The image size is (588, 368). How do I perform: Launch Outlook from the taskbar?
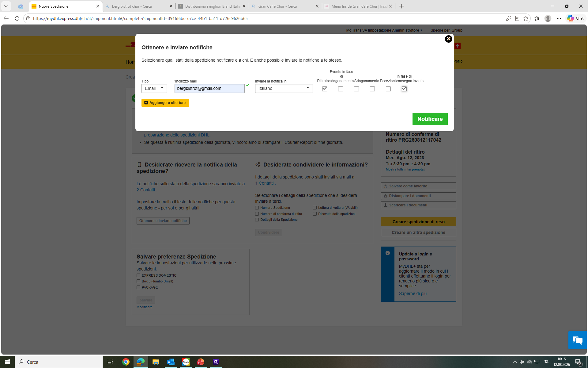171,362
